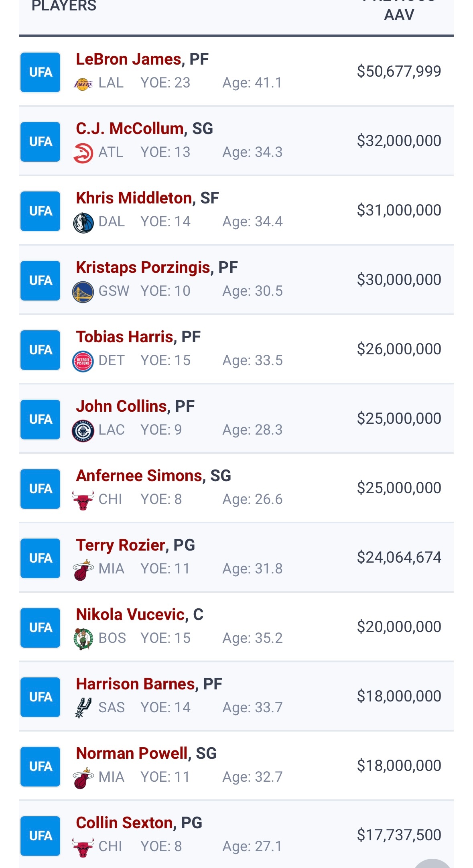The height and width of the screenshot is (868, 473).
Task: View Kristaps Porzingis profile
Action: pyautogui.click(x=143, y=268)
